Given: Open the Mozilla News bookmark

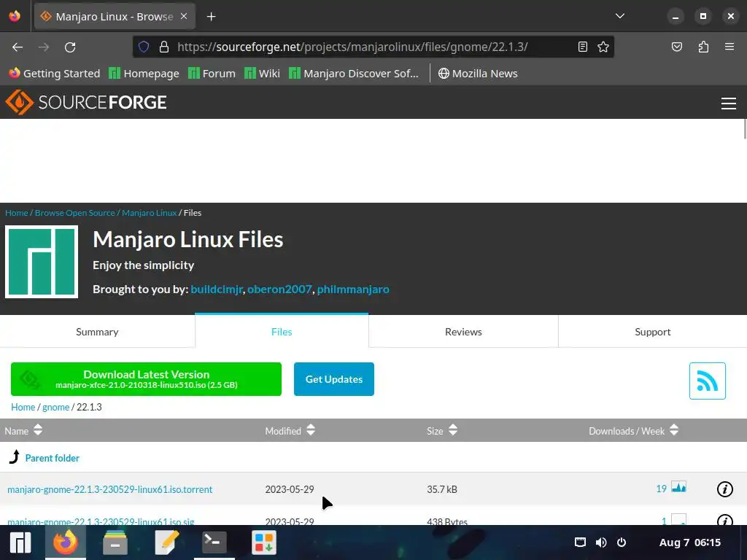Looking at the screenshot, I should coord(478,74).
